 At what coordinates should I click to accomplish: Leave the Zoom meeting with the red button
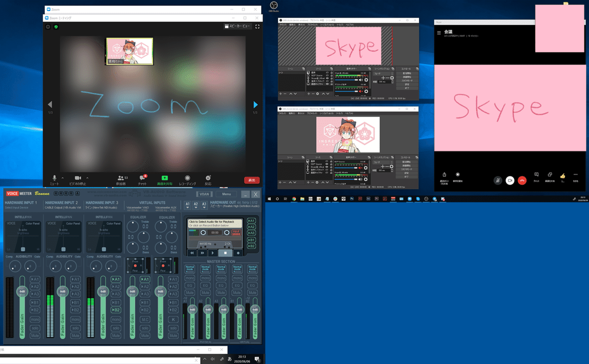tap(252, 180)
